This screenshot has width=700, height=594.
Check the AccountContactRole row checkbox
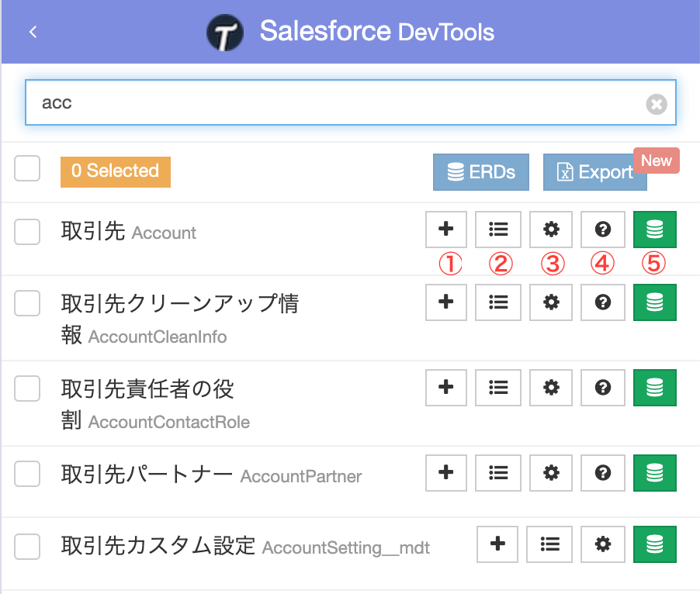[27, 389]
